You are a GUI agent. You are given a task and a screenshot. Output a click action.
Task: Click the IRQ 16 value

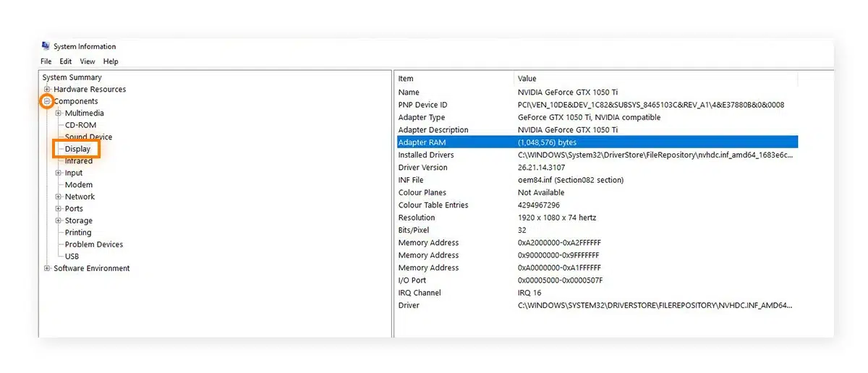point(529,293)
